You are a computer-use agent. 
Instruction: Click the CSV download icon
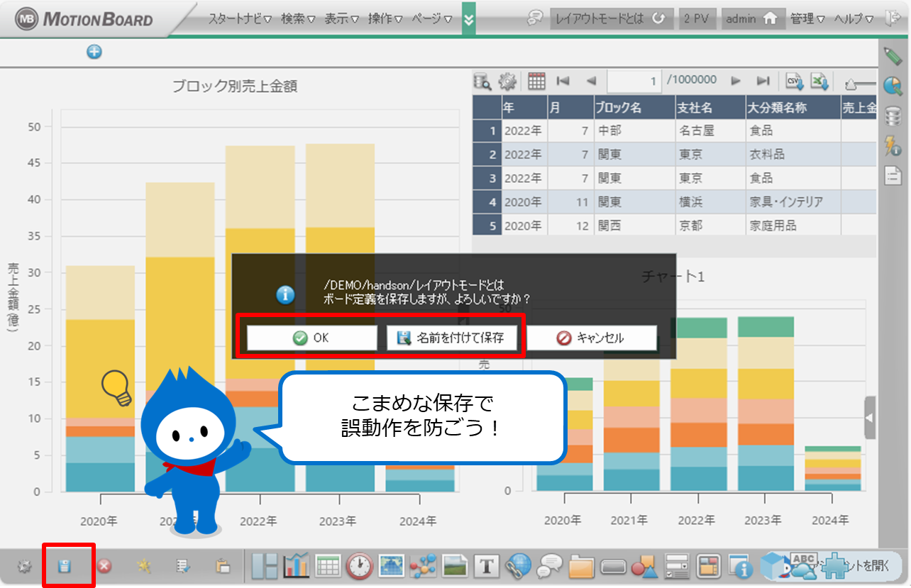795,82
